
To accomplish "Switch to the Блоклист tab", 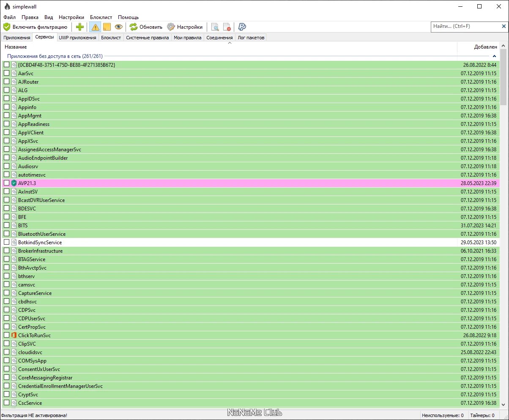I will [111, 38].
